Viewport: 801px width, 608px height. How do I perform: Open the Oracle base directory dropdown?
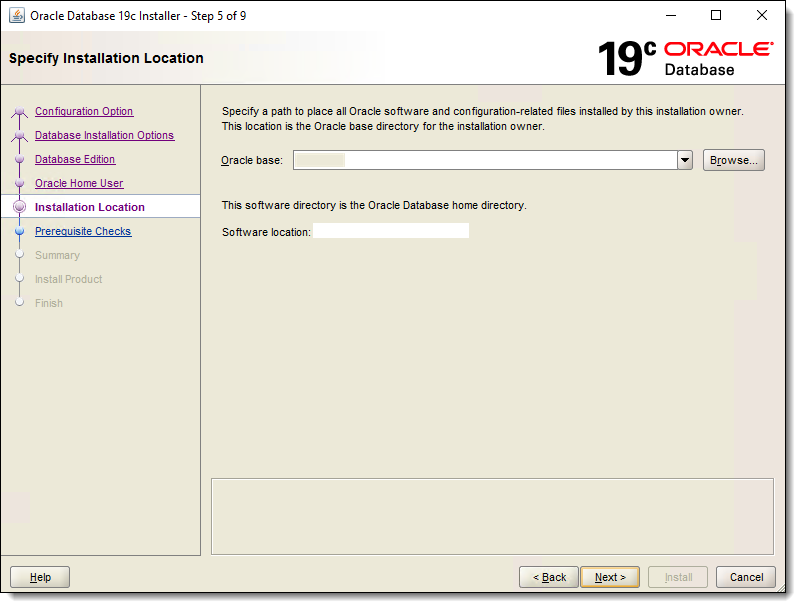tap(684, 159)
